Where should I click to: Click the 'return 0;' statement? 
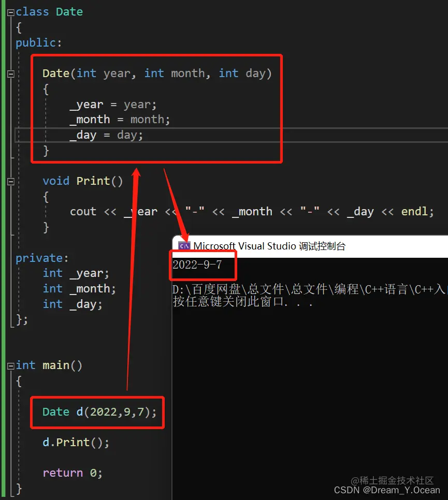click(x=73, y=473)
